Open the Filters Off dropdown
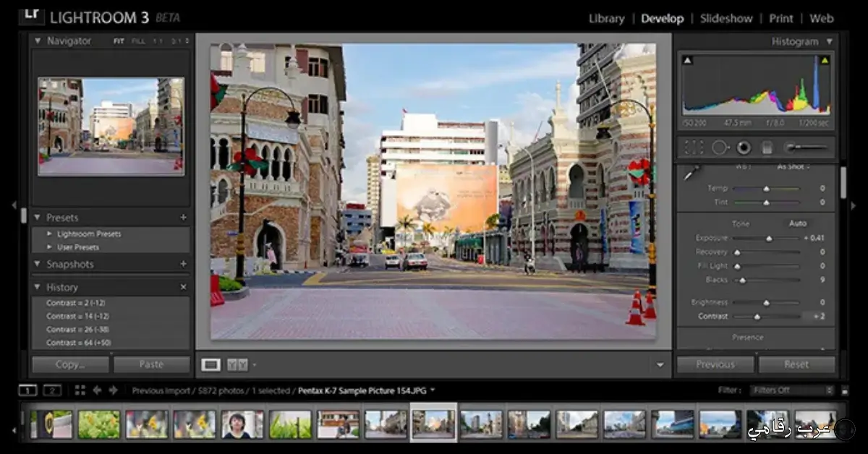 [x=792, y=390]
